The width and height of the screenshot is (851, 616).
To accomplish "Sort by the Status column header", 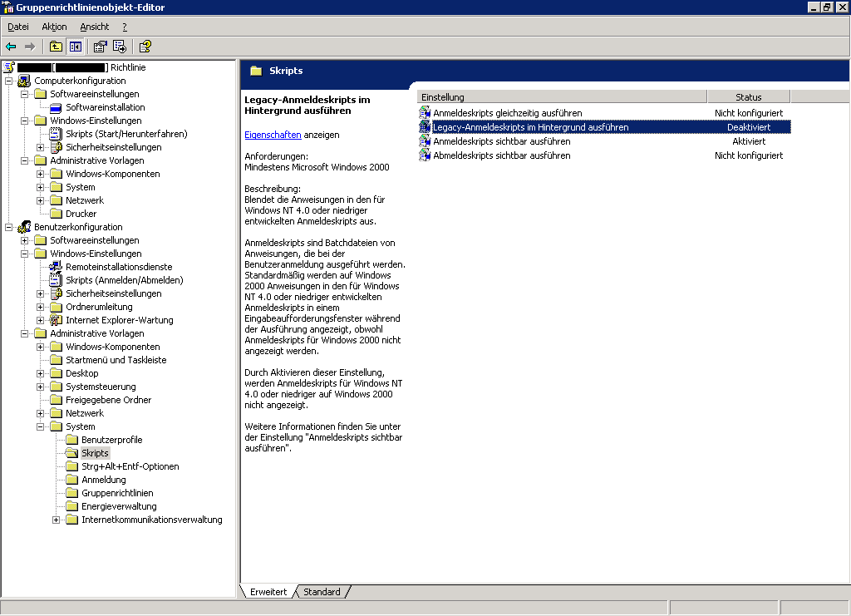I will tap(749, 97).
